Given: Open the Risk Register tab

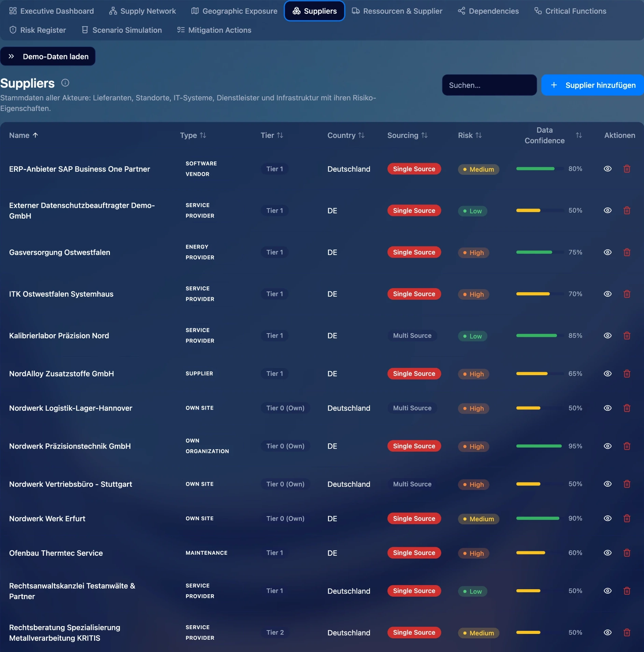Looking at the screenshot, I should point(38,30).
